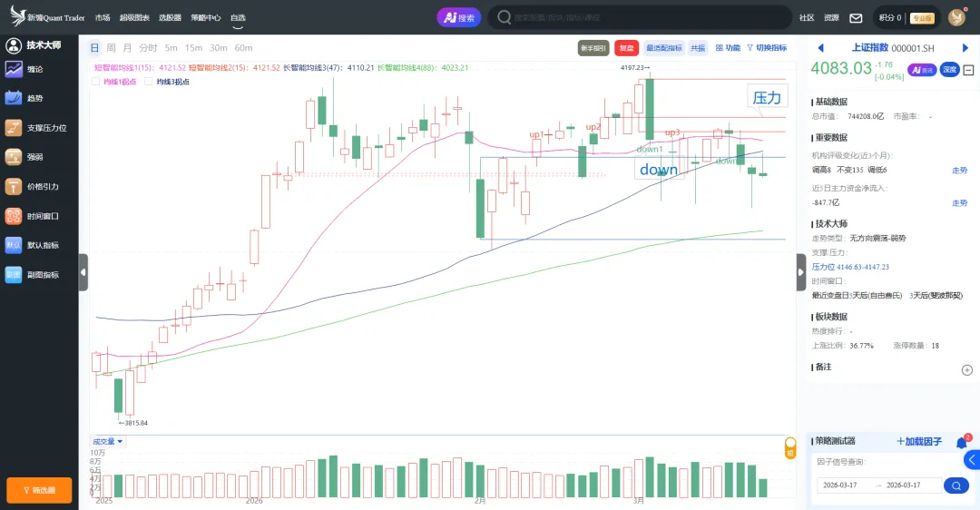Select the 60m timeframe tab
This screenshot has height=510, width=980.
pos(243,48)
